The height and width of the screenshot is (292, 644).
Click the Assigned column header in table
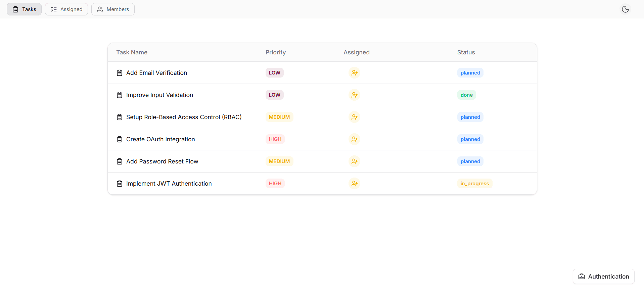[357, 52]
